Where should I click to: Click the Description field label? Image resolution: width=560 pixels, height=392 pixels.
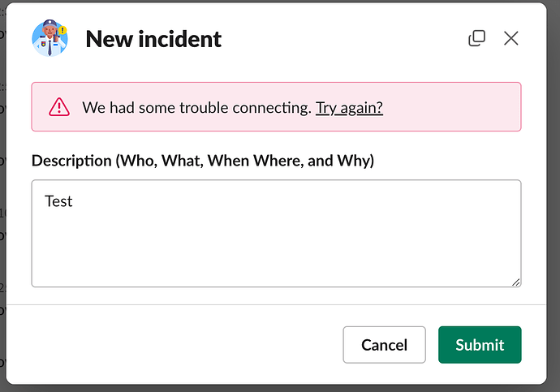71,160
